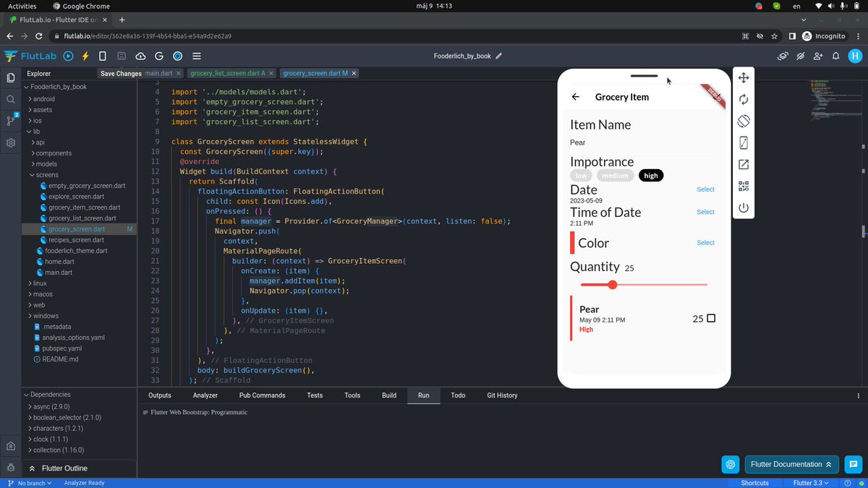Click the blue AI assistant icon near Flutter Documentation

pyautogui.click(x=731, y=464)
